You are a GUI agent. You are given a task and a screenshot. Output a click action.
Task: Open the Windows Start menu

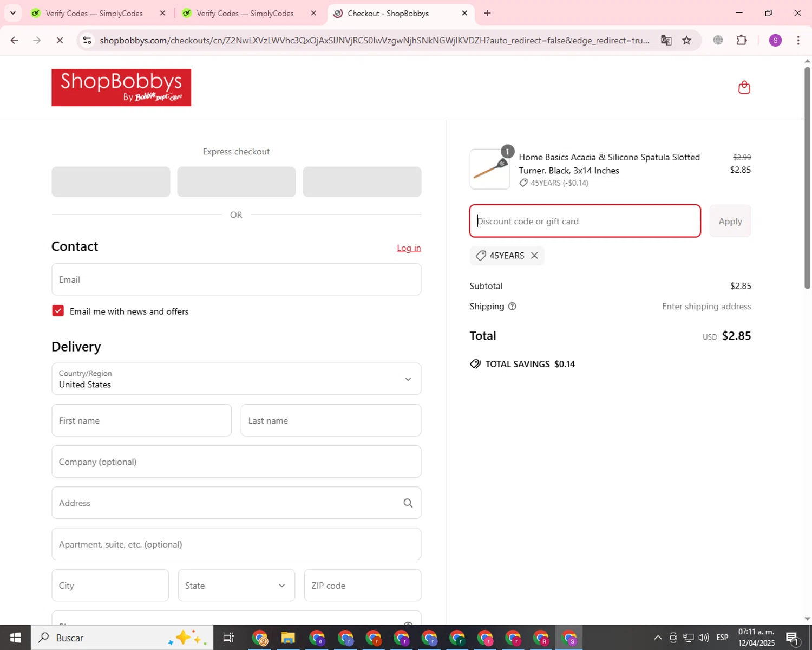pos(15,638)
